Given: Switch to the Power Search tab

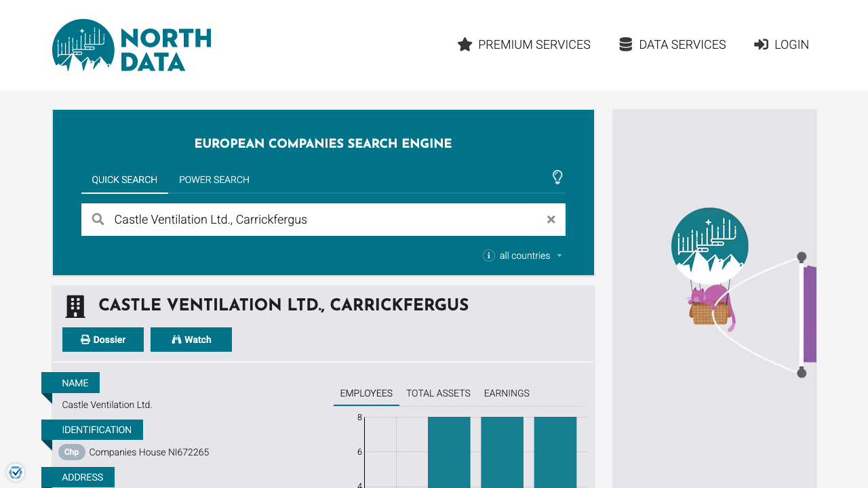Looking at the screenshot, I should click(214, 180).
